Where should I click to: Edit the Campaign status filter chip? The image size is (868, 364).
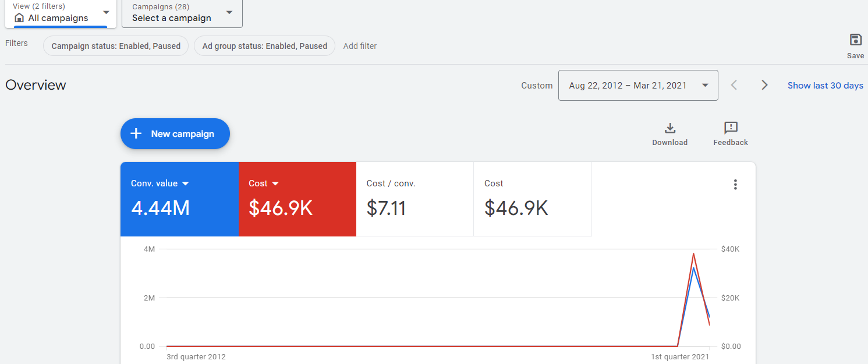(115, 45)
